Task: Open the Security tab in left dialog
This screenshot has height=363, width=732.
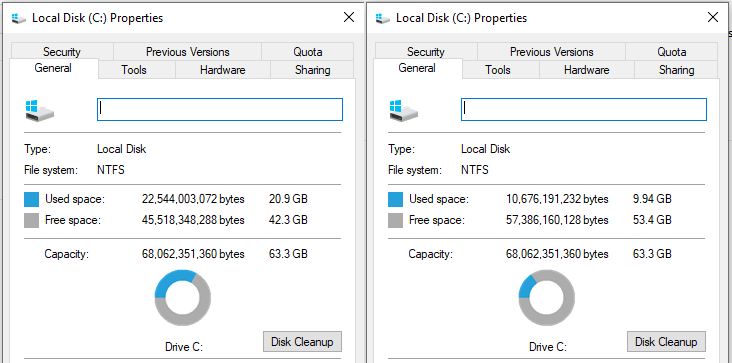Action: [62, 51]
